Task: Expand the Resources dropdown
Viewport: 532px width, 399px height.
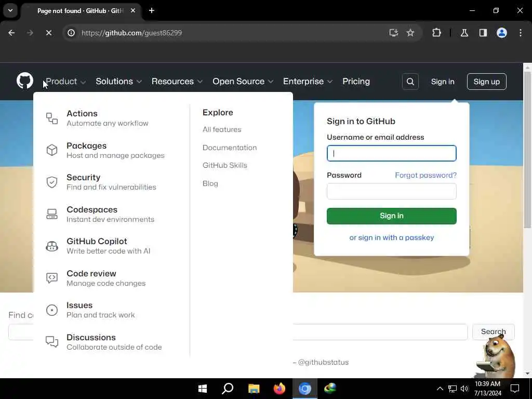Action: 177,82
